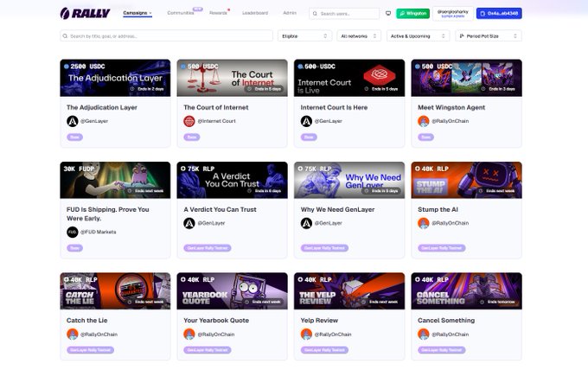Click the @Internet Court handle text
This screenshot has width=588, height=370.
(x=217, y=121)
